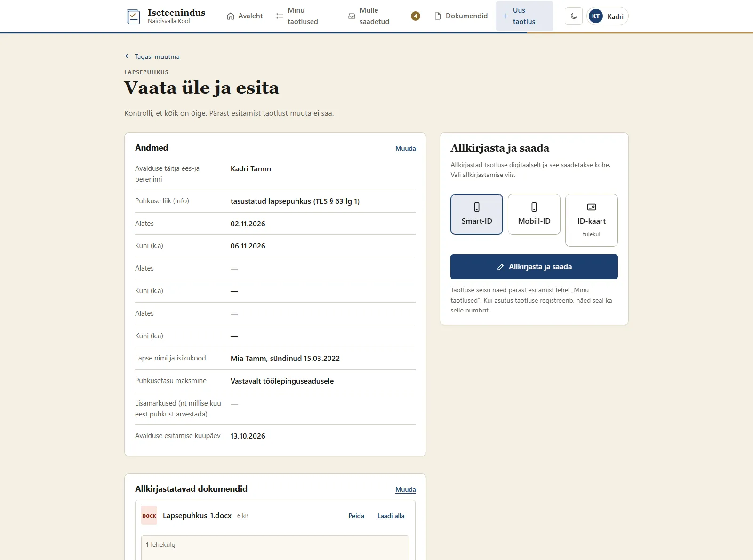Click the phone icon in the Smart-ID option

coord(477,207)
